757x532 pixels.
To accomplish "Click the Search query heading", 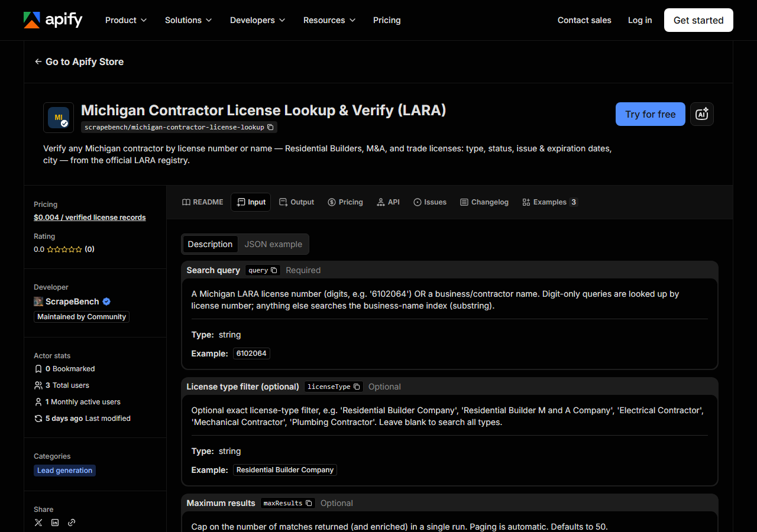I will (213, 270).
